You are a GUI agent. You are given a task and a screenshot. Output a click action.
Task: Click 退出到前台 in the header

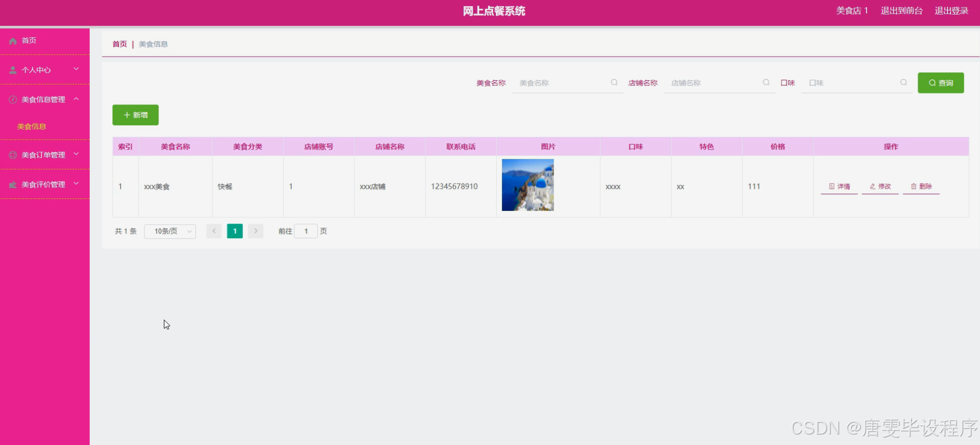click(x=901, y=10)
